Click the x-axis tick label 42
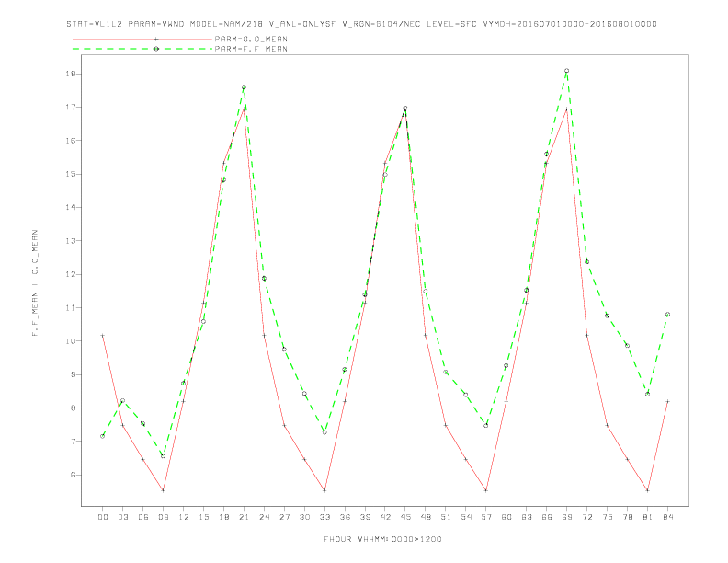This screenshot has width=728, height=563. (385, 517)
